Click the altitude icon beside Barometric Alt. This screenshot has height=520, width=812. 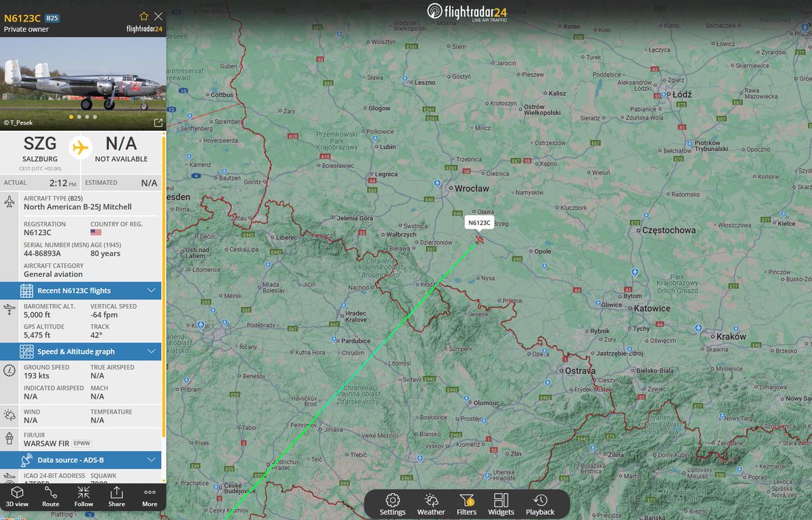point(10,309)
